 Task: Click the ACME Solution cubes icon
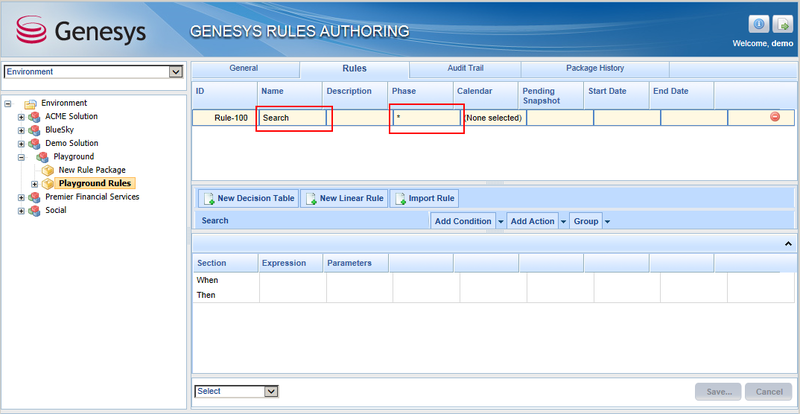34,117
